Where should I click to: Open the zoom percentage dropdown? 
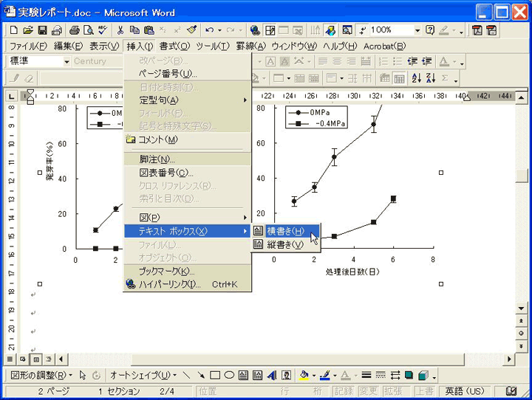point(417,30)
